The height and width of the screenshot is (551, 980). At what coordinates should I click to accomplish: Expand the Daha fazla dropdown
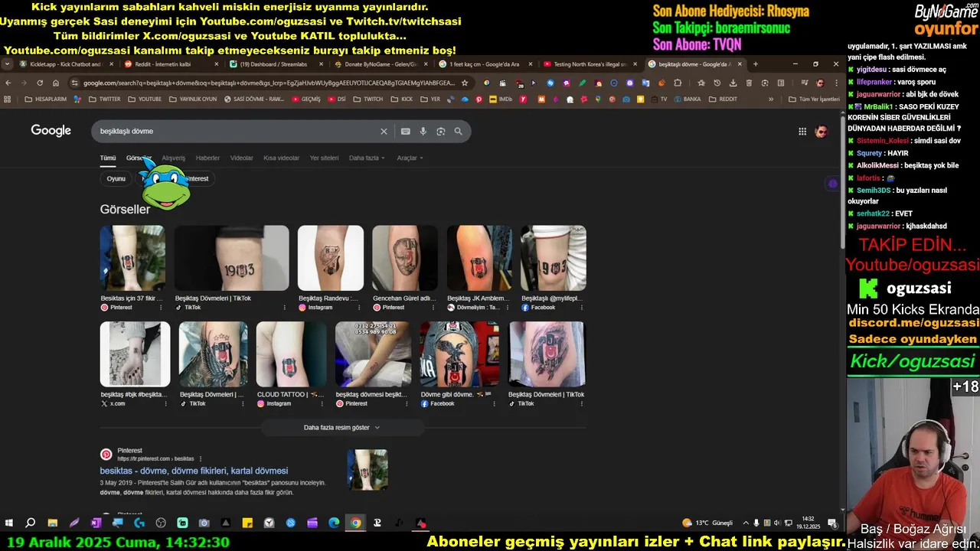367,158
